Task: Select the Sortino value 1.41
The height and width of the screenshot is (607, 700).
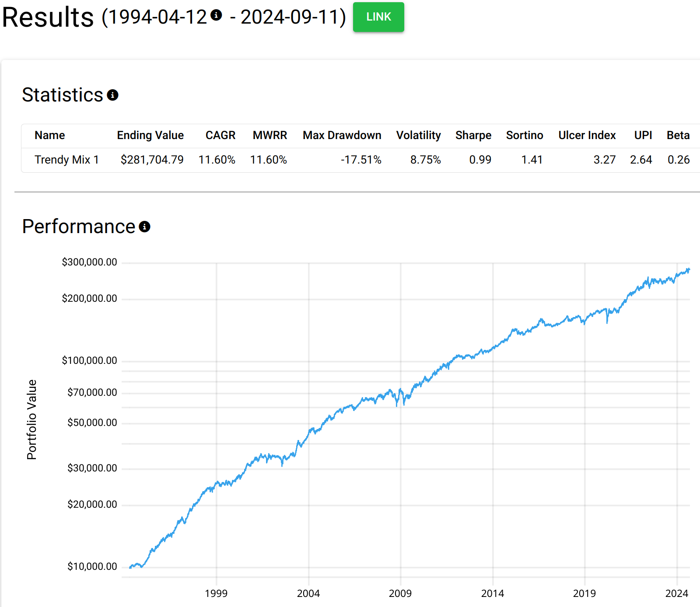Action: tap(532, 160)
